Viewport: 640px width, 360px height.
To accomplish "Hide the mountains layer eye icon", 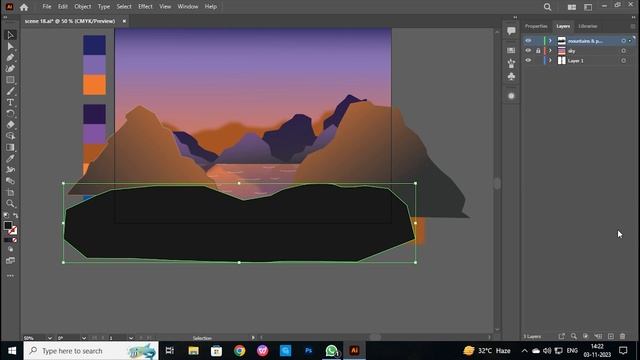I will (528, 41).
